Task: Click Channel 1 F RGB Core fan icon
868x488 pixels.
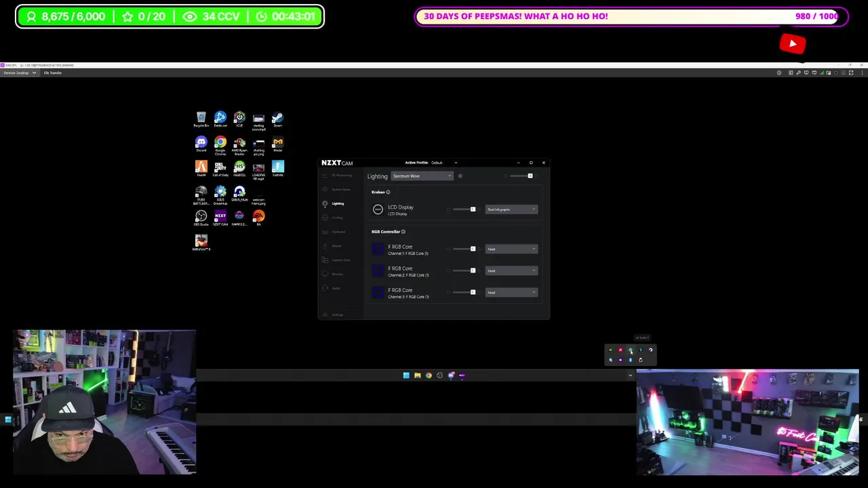Action: tap(378, 249)
